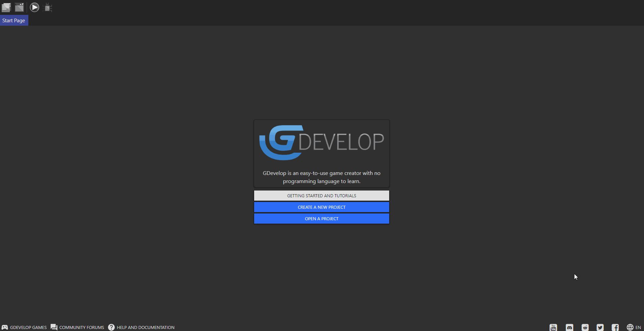Open GDevelop's YouTube channel icon
Viewport: 644px width, 331px height.
[554, 327]
